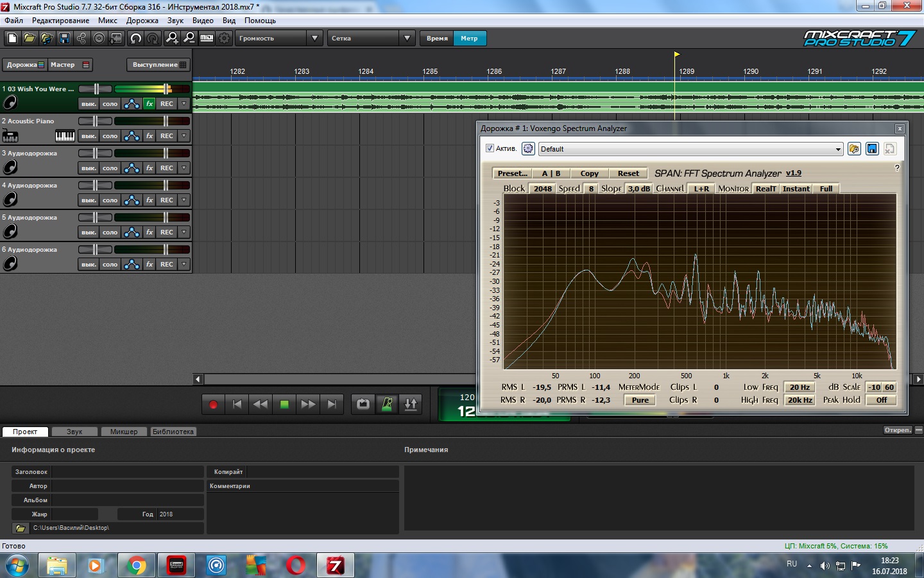924x578 pixels.
Task: Click the speaker icon of track 4 Аудиодорожка
Action: point(10,199)
